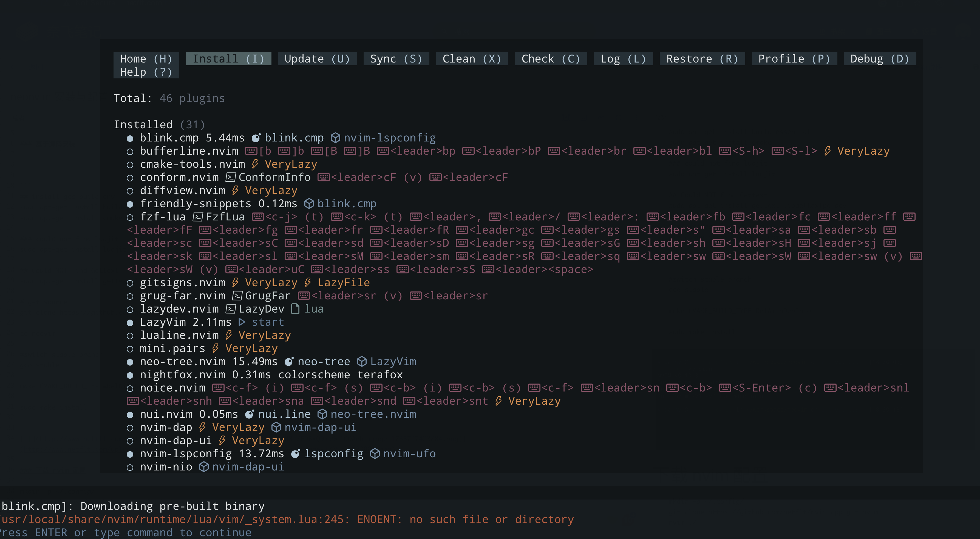Click the ENOENT error message line

coord(287,519)
